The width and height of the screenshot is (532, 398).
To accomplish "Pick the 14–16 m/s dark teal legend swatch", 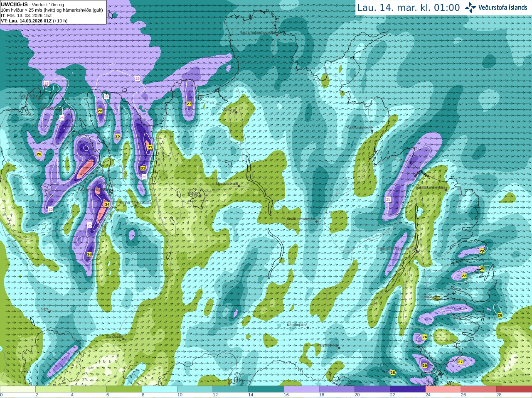I will [266, 389].
